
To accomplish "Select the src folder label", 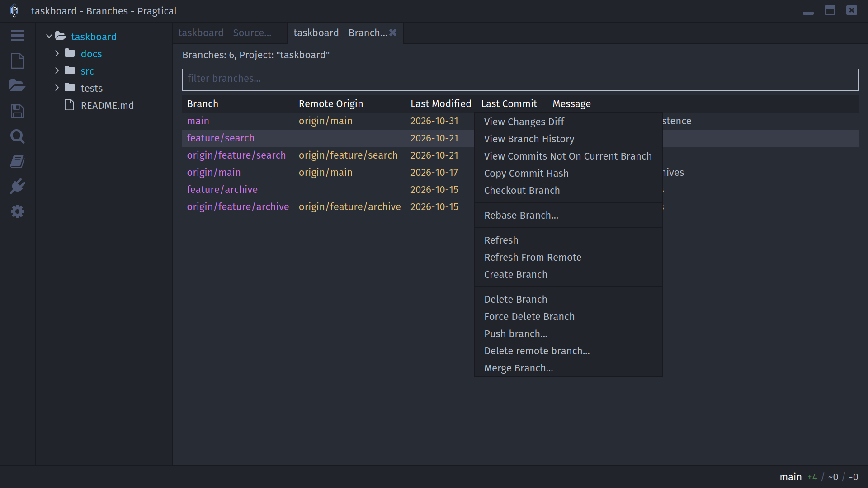I will (87, 71).
